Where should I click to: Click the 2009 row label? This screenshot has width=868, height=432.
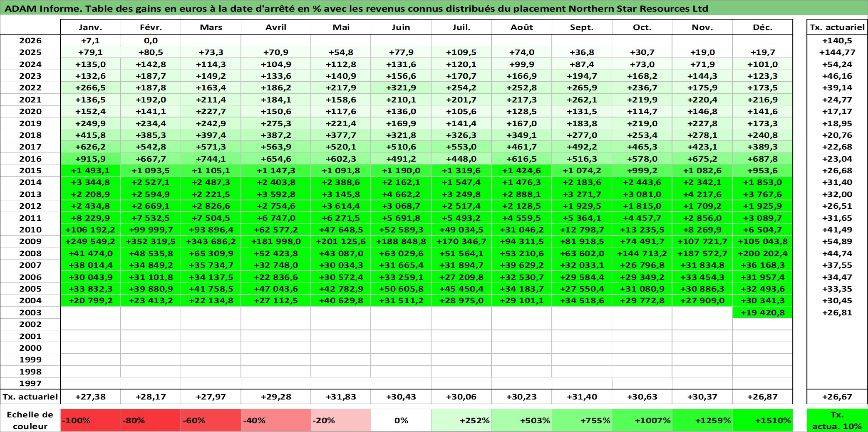[x=30, y=242]
